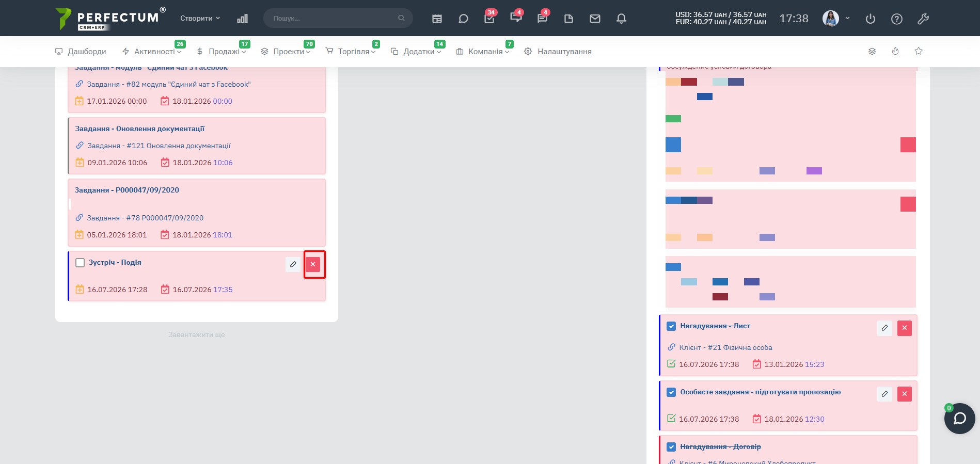Screen dimensions: 980x464
Task: Click the favorites star icon
Action: click(919, 51)
